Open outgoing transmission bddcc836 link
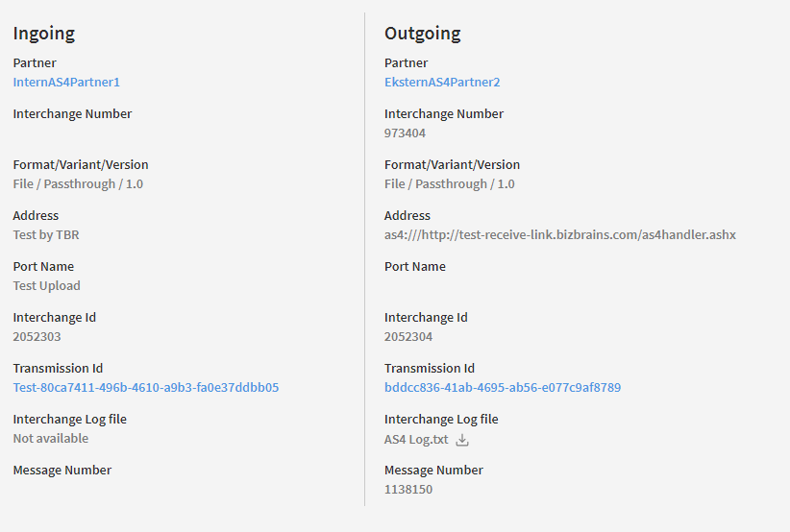Image resolution: width=790 pixels, height=532 pixels. [x=503, y=388]
